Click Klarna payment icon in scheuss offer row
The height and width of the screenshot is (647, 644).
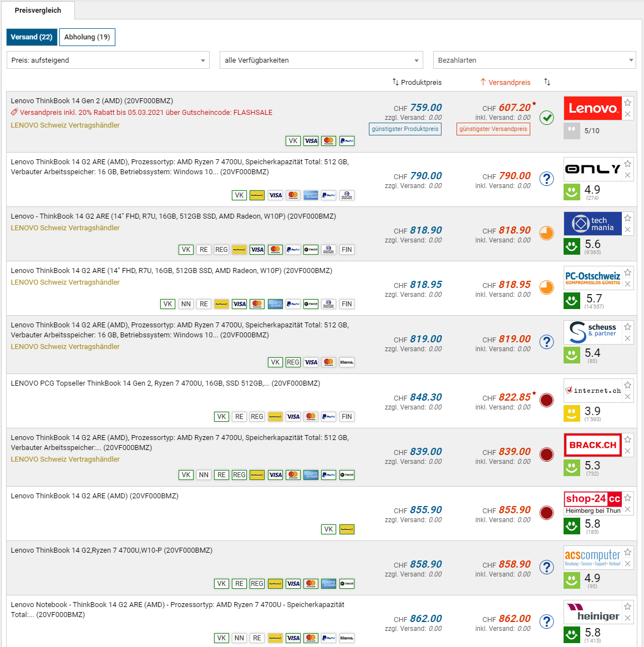(x=347, y=363)
